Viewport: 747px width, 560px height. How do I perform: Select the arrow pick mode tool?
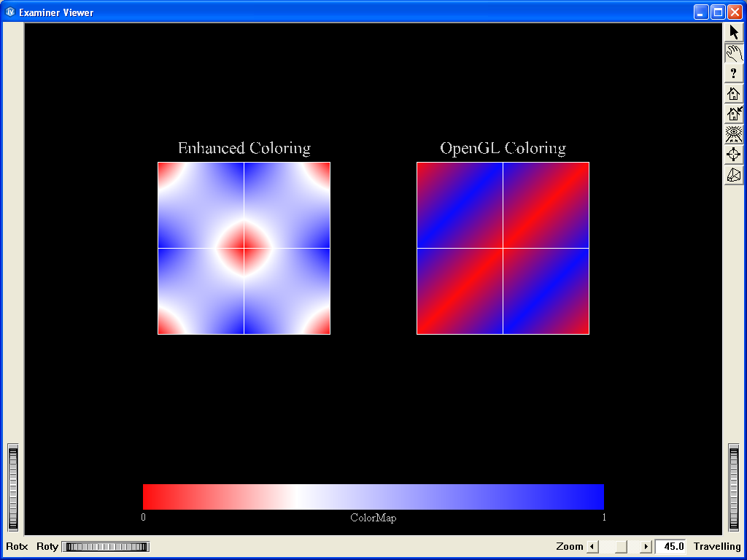pyautogui.click(x=734, y=32)
